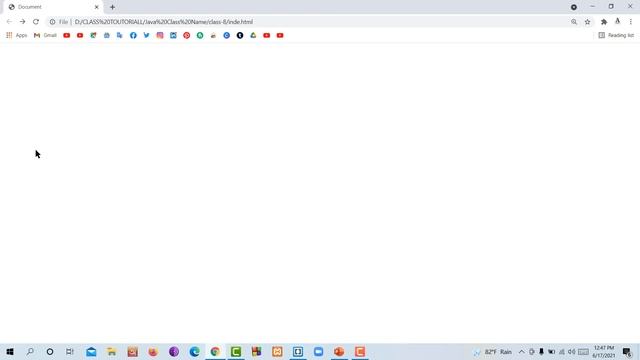The height and width of the screenshot is (360, 640).
Task: Click the circular recording indicator in title bar
Action: point(573,7)
